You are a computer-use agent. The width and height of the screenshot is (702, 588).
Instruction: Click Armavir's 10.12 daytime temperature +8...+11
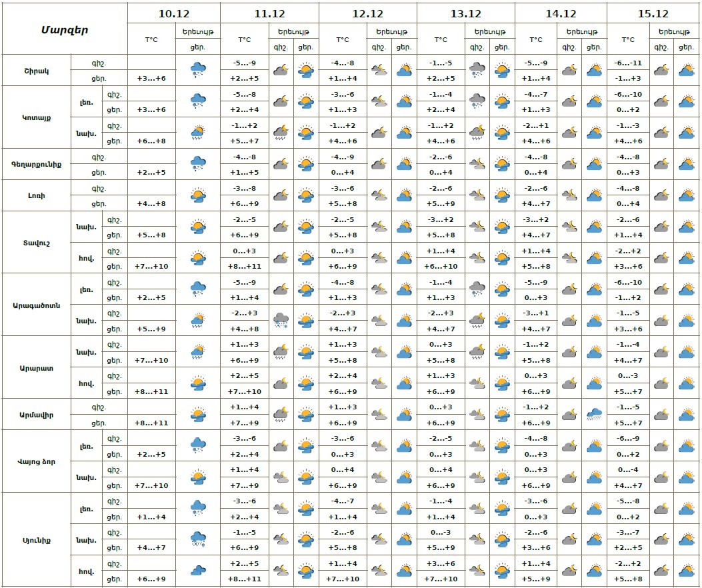(x=152, y=423)
